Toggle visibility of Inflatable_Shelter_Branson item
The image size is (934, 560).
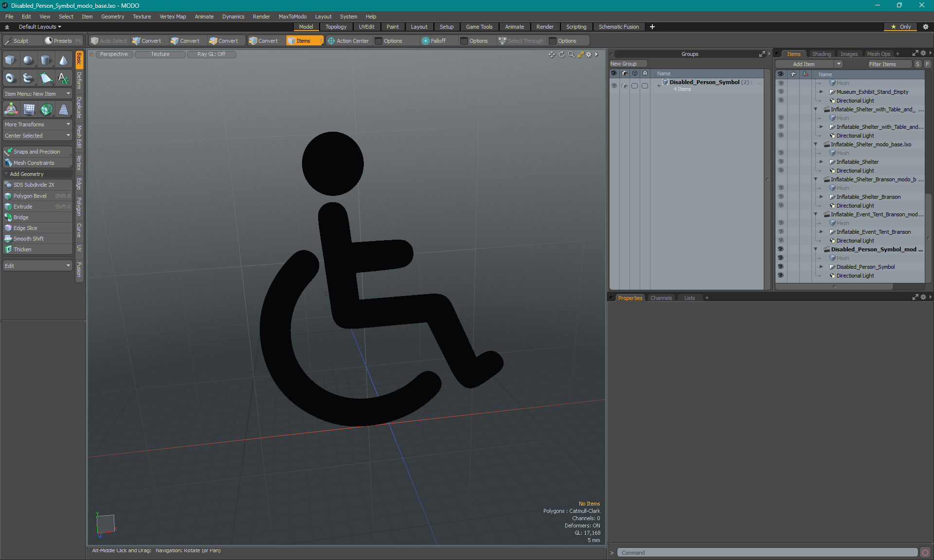tap(781, 197)
